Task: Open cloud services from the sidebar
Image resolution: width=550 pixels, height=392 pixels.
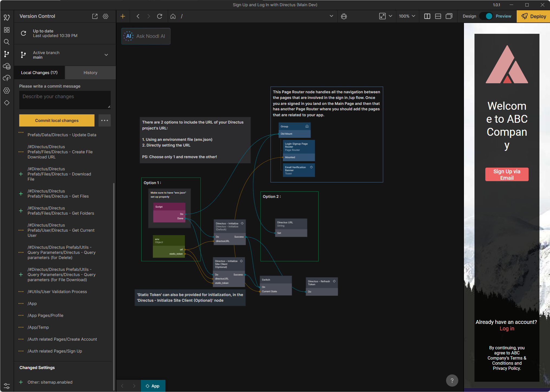Action: click(x=7, y=66)
